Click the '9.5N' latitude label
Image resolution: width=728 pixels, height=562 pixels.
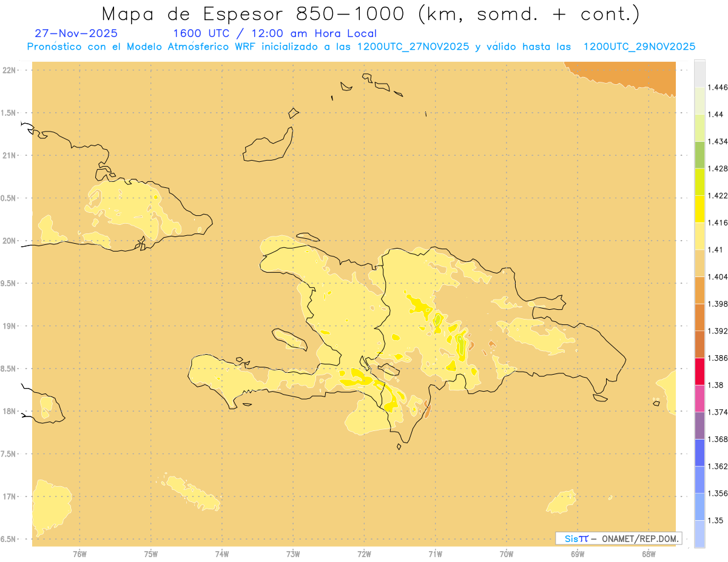click(x=9, y=283)
